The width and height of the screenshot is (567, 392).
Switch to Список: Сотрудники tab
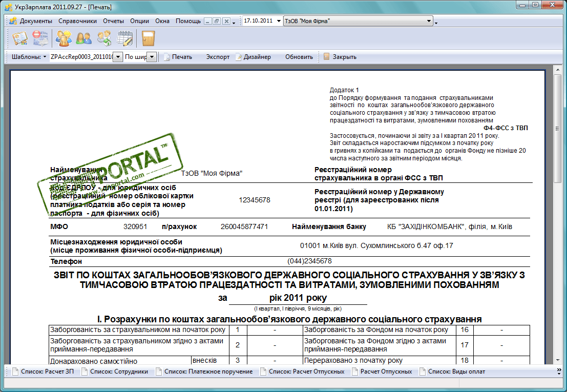[115, 372]
